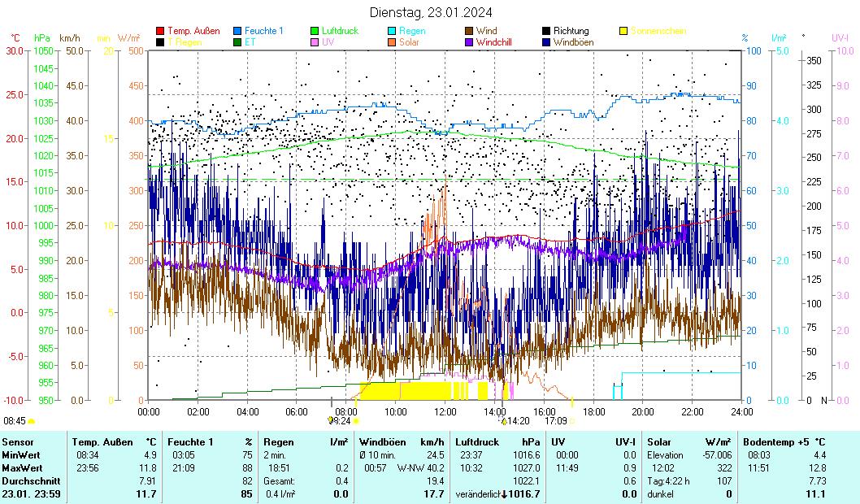Click the °C axis unit label in the top left
Image resolution: width=860 pixels, height=504 pixels.
pyautogui.click(x=15, y=38)
